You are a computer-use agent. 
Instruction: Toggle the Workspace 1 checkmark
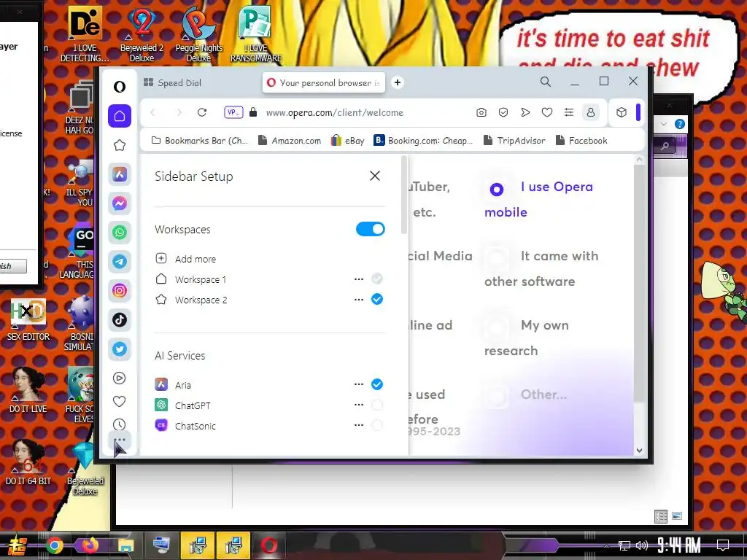pos(377,279)
